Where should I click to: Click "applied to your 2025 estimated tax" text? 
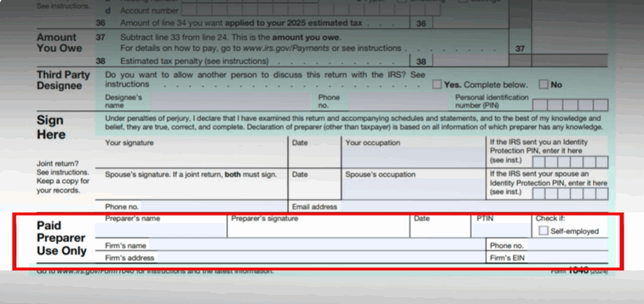pyautogui.click(x=294, y=23)
